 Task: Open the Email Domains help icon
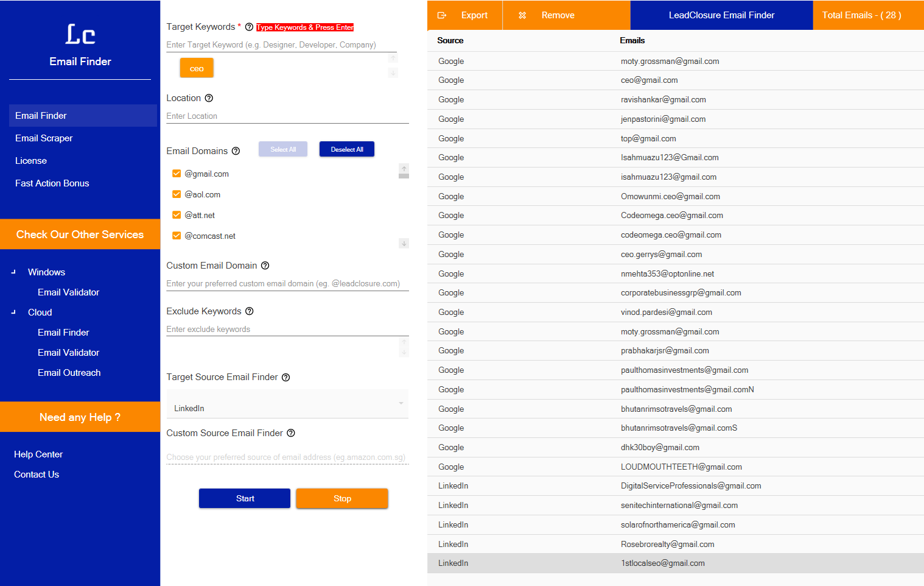click(x=236, y=151)
